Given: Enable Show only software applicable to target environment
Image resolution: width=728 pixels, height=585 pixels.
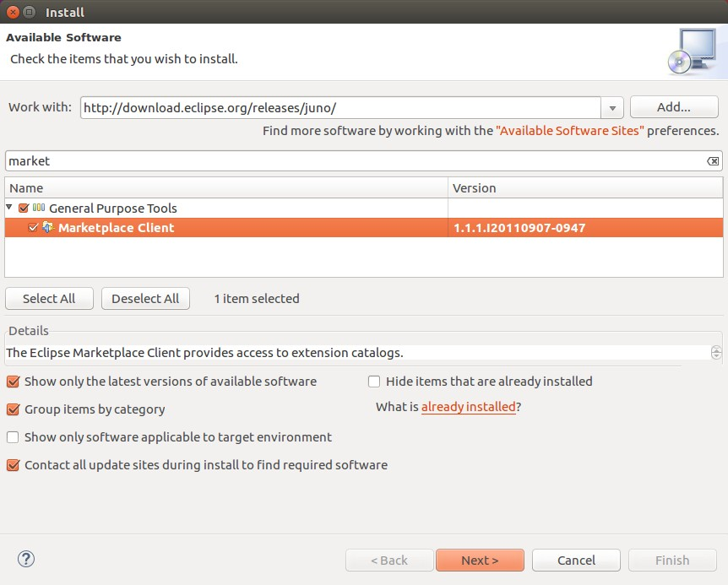Looking at the screenshot, I should click(13, 437).
